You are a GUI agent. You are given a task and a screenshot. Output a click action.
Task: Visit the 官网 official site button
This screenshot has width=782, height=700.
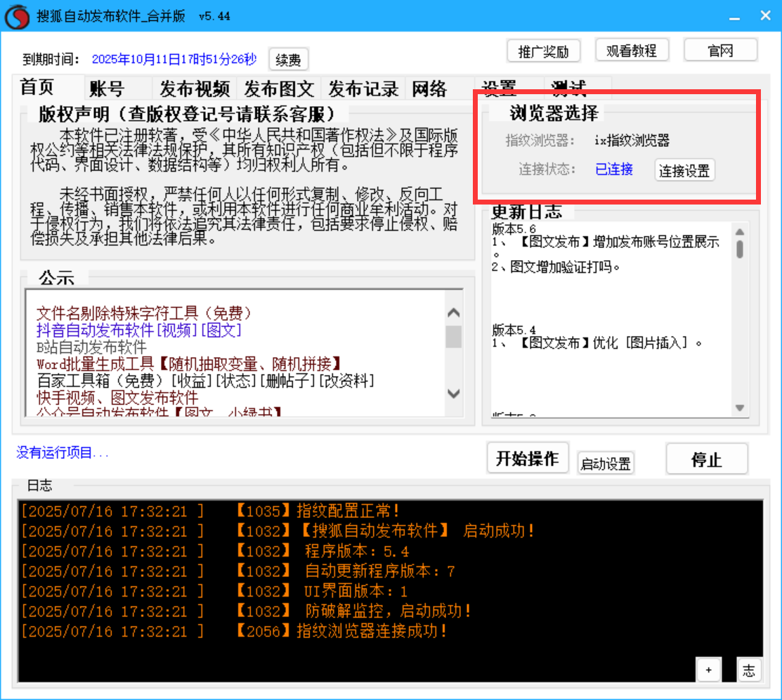[x=721, y=50]
